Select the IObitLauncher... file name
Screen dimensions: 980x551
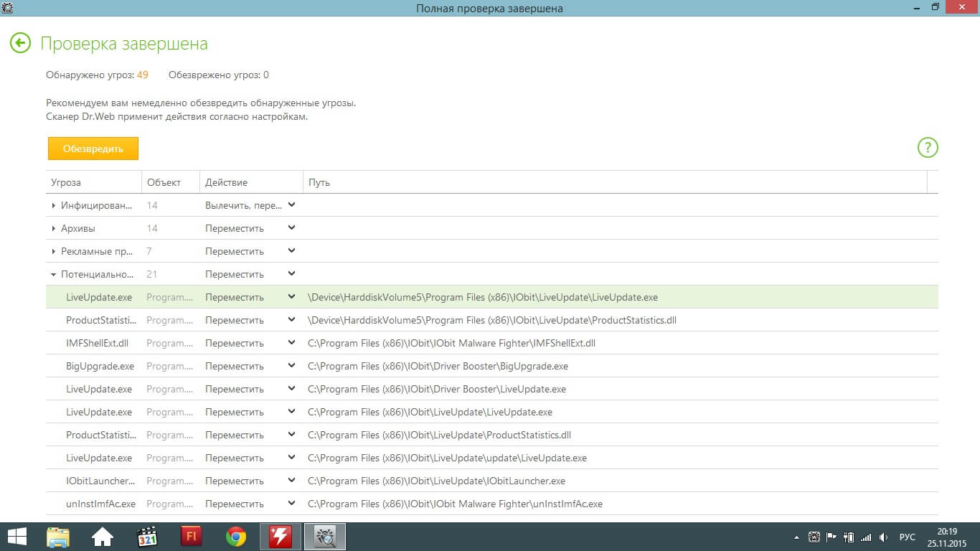point(101,481)
